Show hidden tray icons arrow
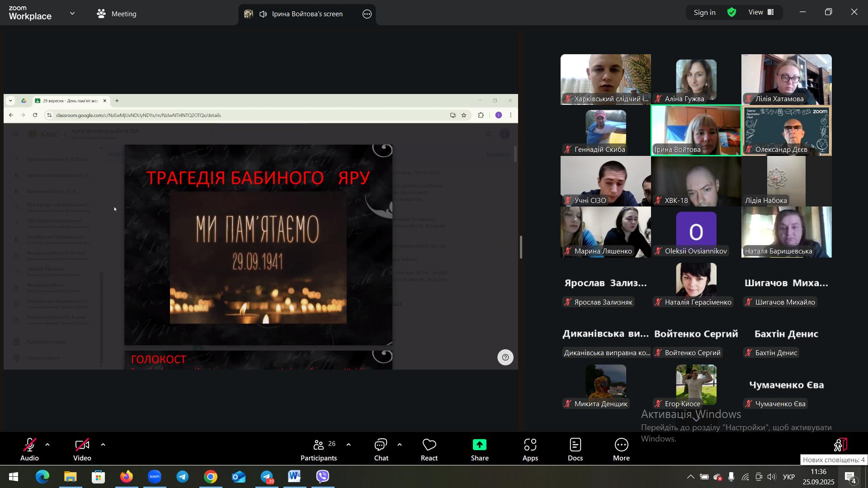 tap(691, 477)
